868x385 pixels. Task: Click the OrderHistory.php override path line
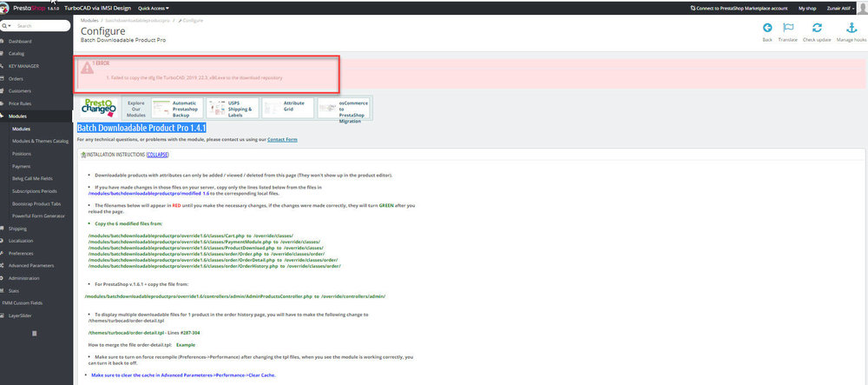point(214,266)
